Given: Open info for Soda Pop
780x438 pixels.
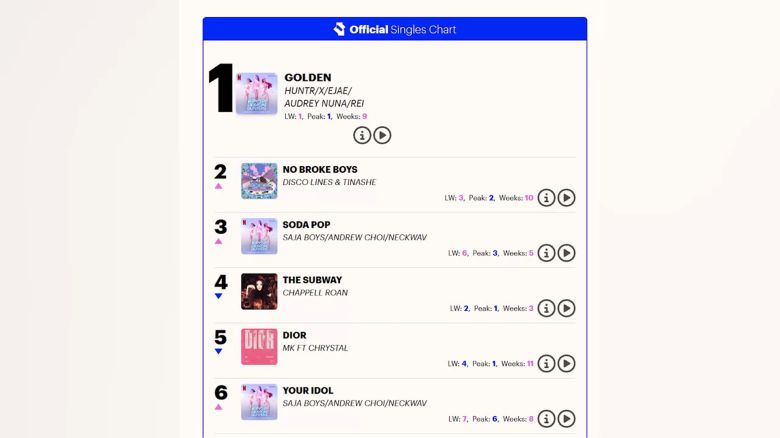Looking at the screenshot, I should point(546,253).
